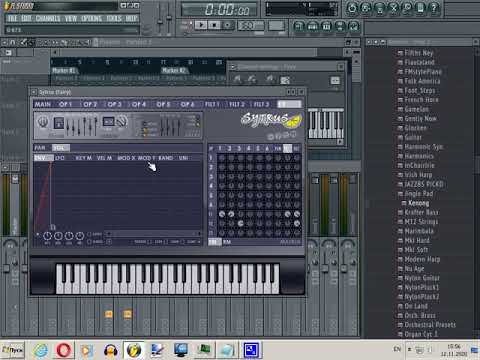Open Sytrus plugin options arrow
The width and height of the screenshot is (480, 360).
[x=34, y=92]
